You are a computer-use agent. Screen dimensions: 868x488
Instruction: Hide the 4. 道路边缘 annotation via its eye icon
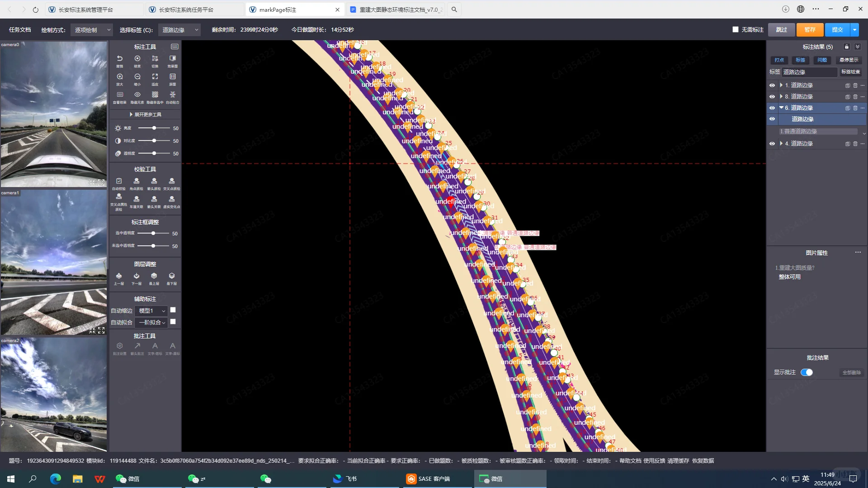coord(772,144)
